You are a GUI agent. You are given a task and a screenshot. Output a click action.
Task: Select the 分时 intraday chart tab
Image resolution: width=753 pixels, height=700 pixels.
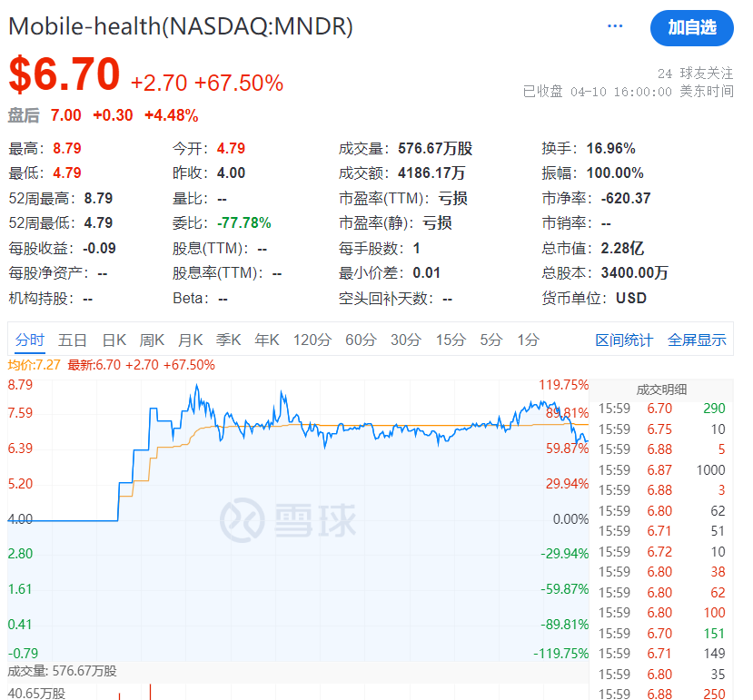[x=30, y=340]
